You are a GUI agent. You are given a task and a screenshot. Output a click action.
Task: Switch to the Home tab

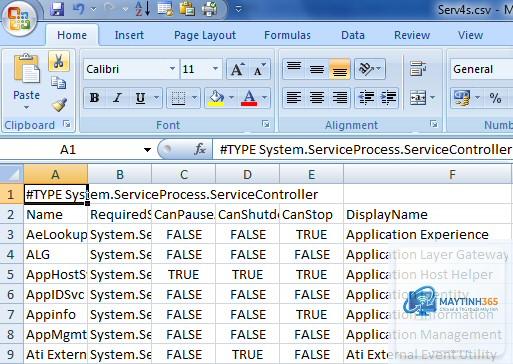tap(72, 35)
